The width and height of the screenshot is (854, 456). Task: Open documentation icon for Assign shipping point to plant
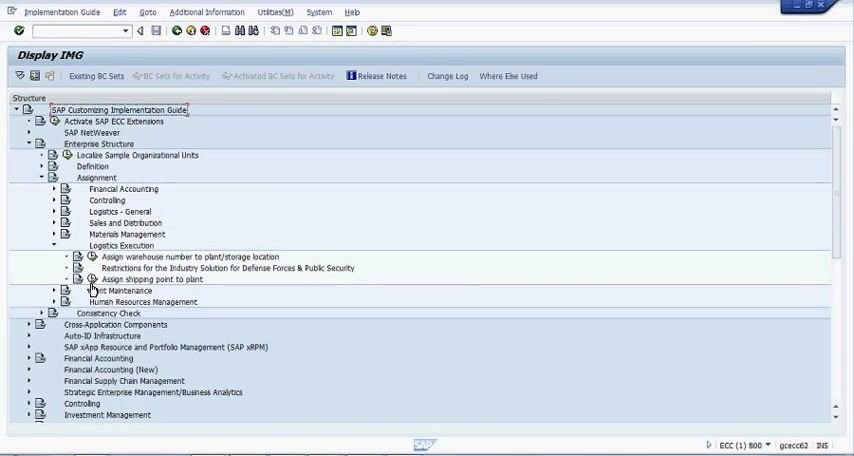78,279
